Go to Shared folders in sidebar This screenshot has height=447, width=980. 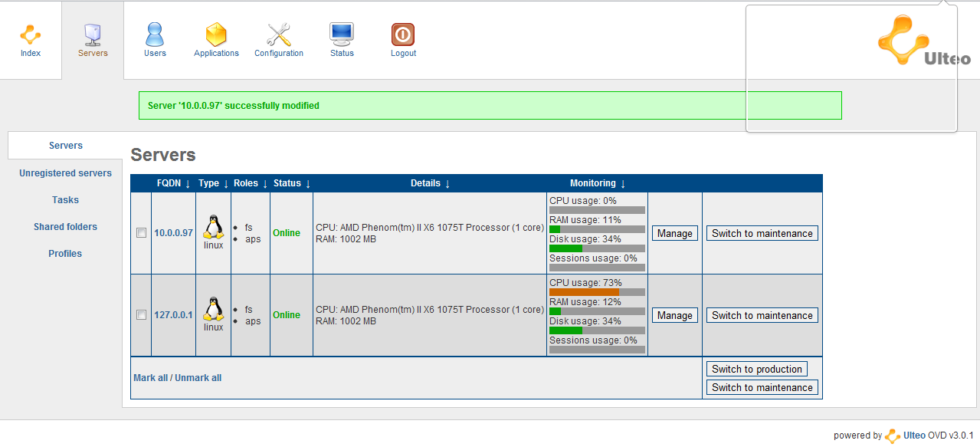tap(65, 227)
